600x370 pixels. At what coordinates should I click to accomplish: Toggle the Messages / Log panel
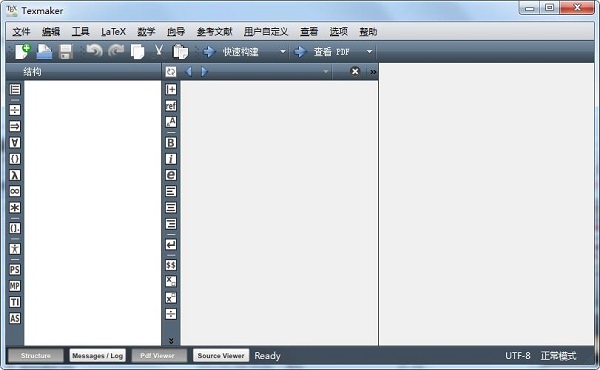(x=98, y=355)
